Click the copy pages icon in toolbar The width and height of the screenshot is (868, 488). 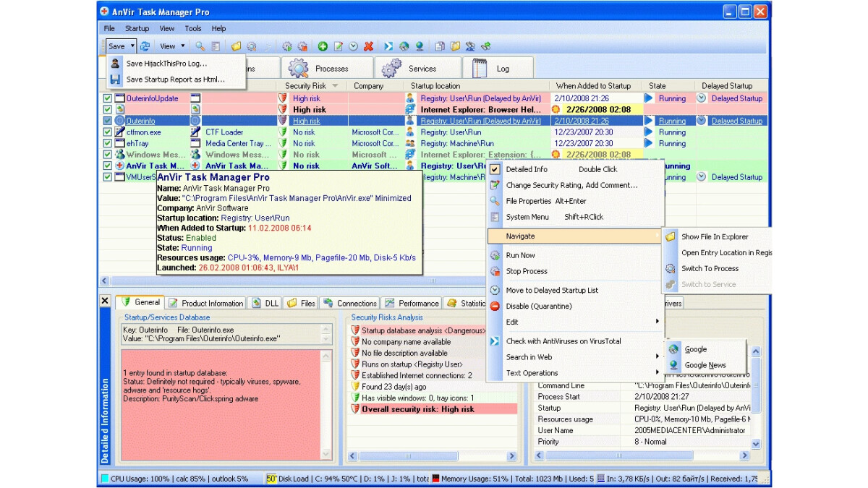440,46
